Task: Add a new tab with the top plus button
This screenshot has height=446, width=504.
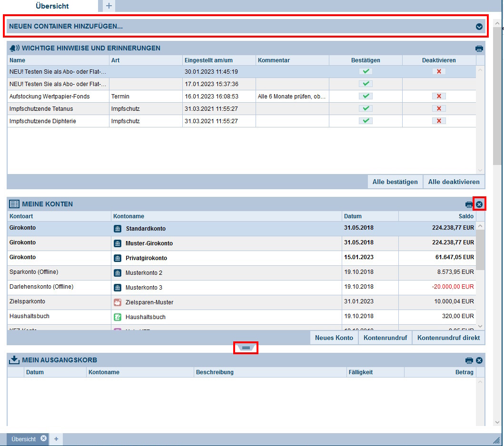Action: coord(109,6)
